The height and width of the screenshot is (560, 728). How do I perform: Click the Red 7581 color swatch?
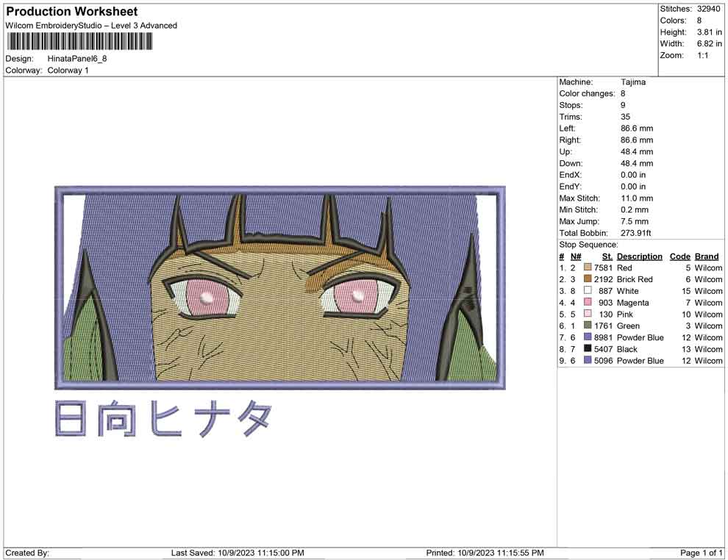click(588, 268)
